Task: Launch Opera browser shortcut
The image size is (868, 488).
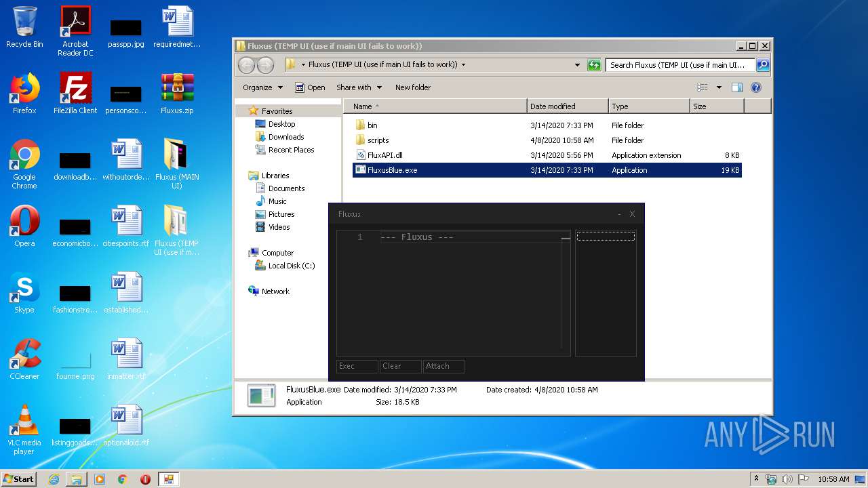Action: point(24,226)
